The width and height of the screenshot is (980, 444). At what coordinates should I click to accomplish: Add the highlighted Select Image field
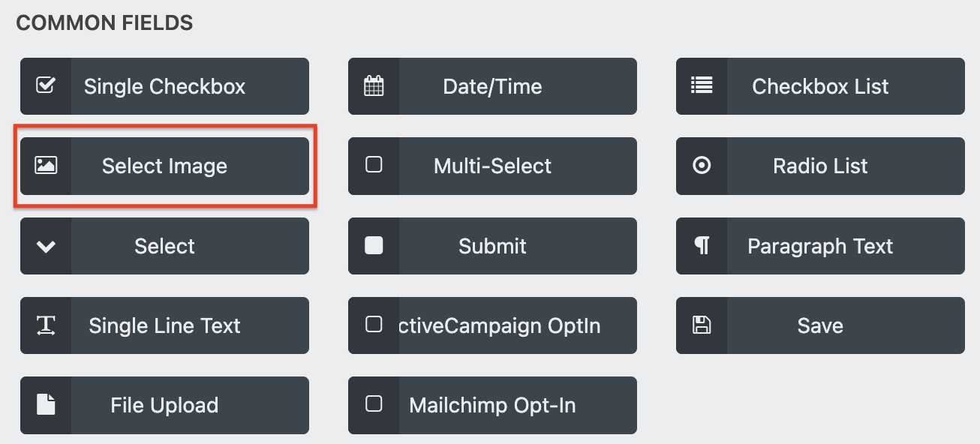[164, 166]
